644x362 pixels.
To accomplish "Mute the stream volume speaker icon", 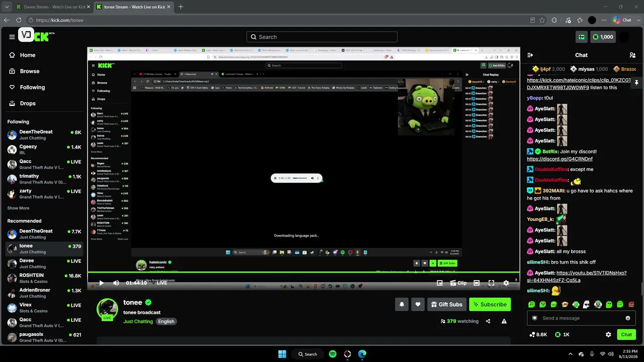I will point(116,283).
